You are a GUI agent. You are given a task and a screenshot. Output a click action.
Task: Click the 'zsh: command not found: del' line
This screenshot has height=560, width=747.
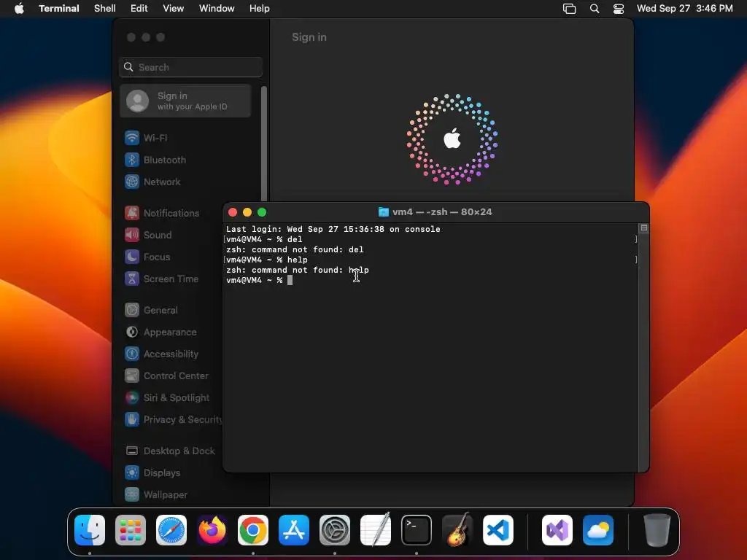[295, 249]
